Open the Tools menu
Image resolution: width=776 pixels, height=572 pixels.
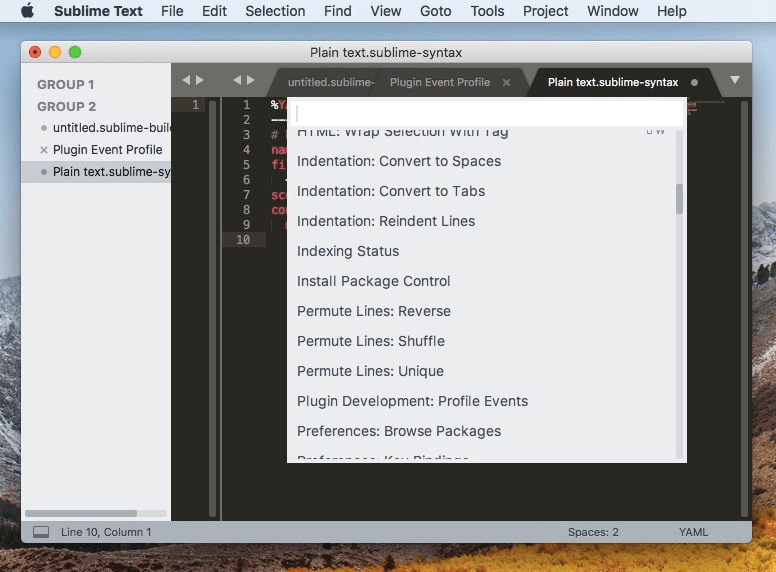coord(487,11)
